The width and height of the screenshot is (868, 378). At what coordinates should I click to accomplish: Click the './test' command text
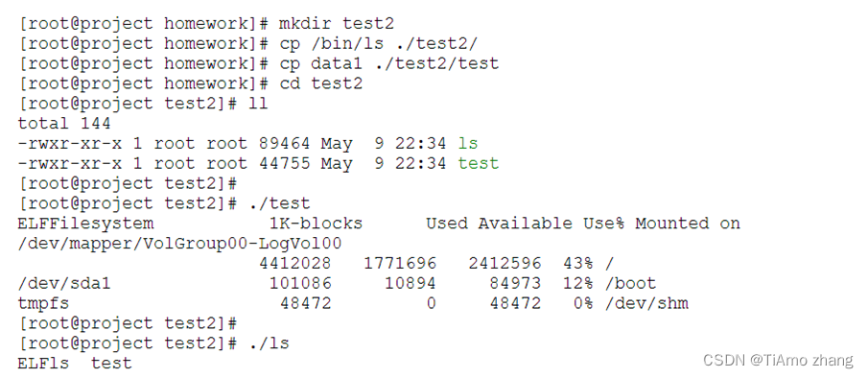[x=279, y=203]
